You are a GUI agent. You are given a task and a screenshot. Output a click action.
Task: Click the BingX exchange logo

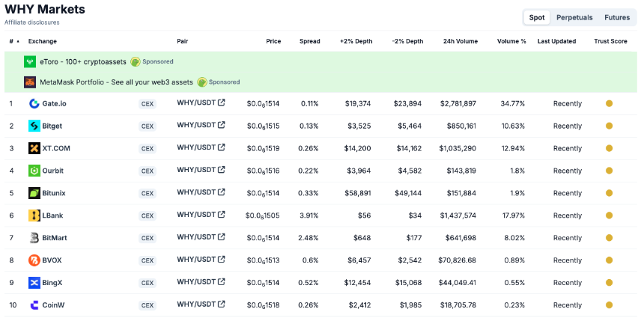pos(34,283)
